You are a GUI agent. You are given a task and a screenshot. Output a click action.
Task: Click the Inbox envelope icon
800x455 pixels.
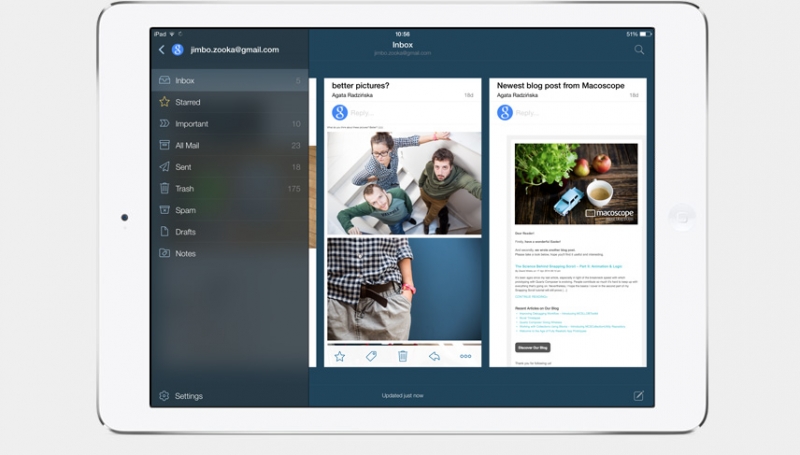coord(164,80)
